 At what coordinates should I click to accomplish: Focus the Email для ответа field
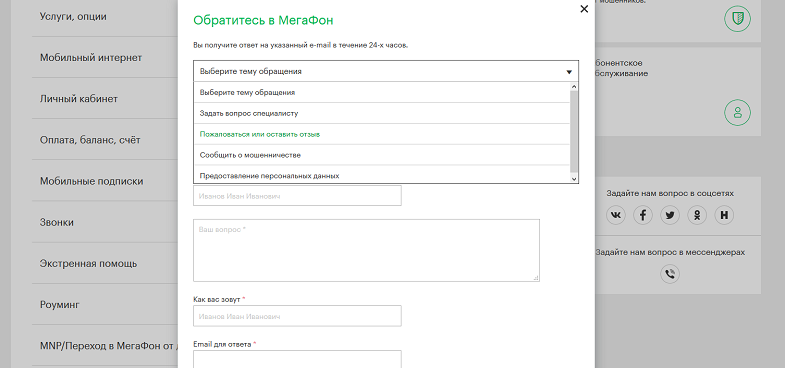pos(297,359)
